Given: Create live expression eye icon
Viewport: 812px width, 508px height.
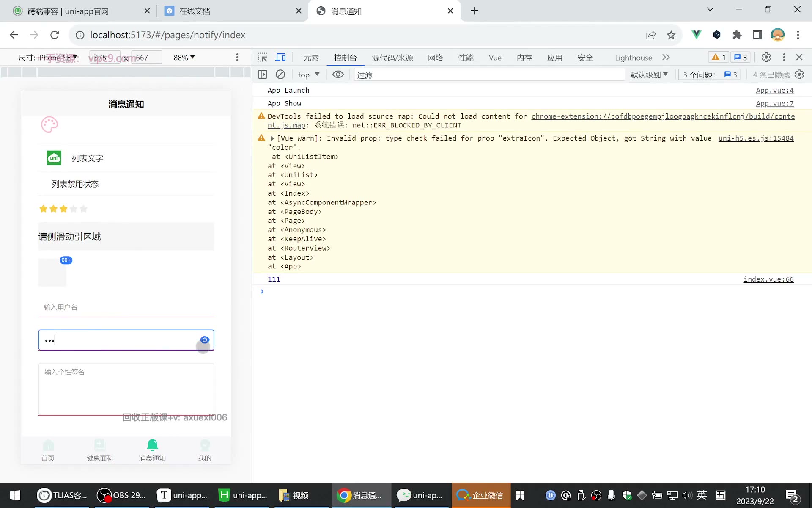Looking at the screenshot, I should (338, 75).
